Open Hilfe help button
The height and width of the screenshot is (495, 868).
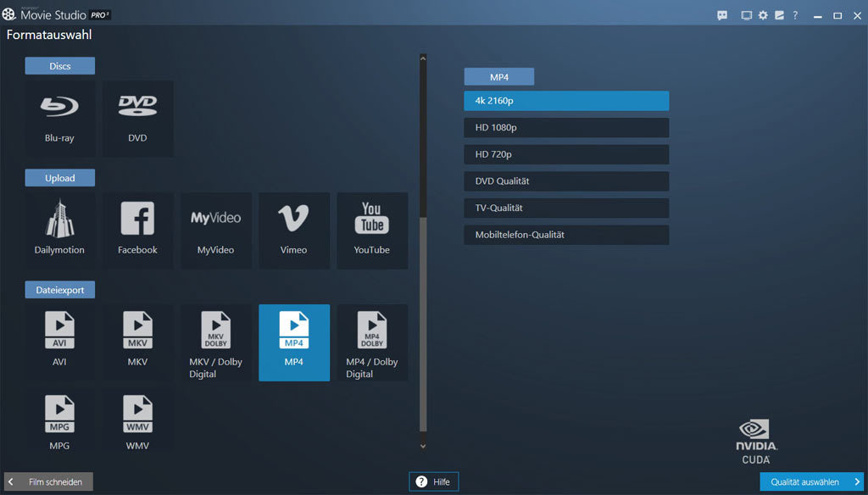point(433,481)
